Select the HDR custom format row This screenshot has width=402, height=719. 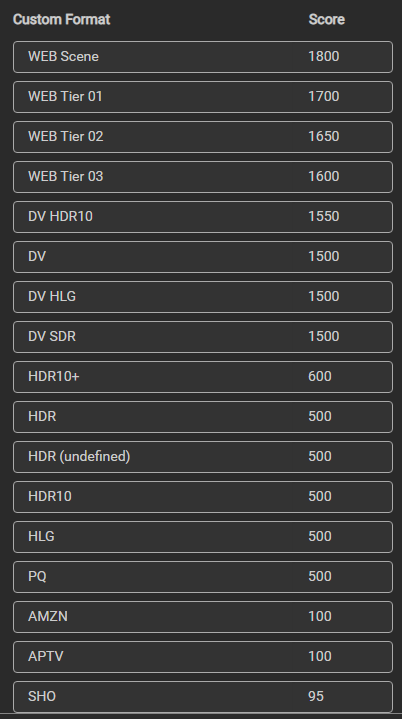[203, 417]
